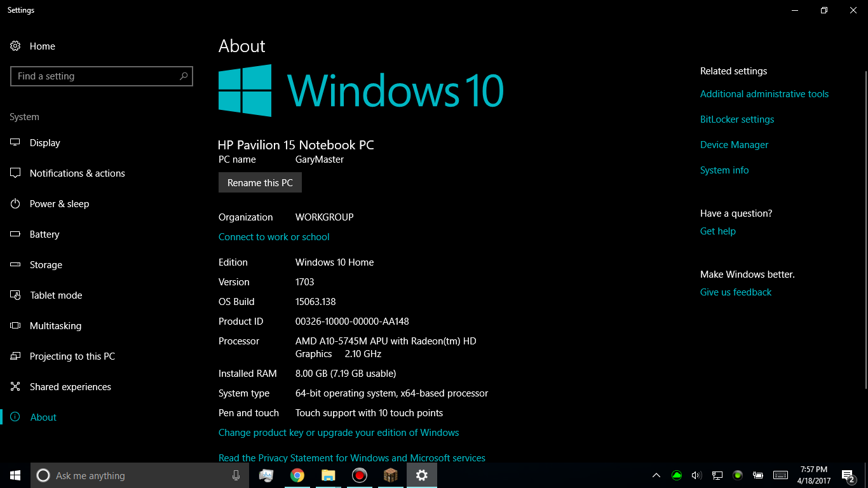Click the volume speaker tray icon
The image size is (868, 488).
pos(696,475)
